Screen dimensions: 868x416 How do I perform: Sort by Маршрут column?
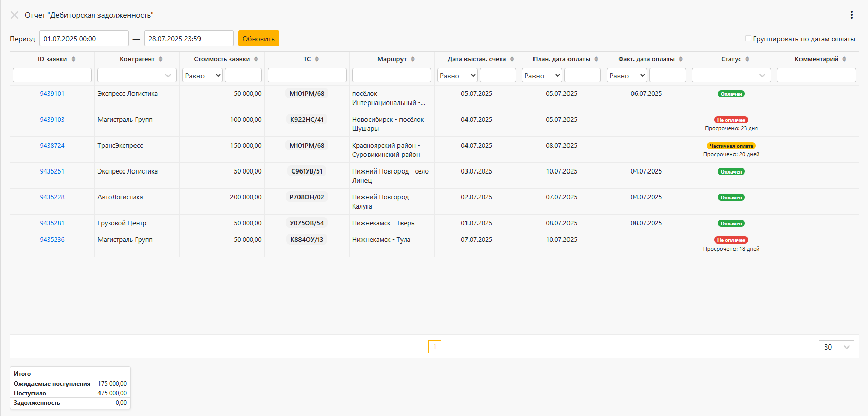coord(413,59)
